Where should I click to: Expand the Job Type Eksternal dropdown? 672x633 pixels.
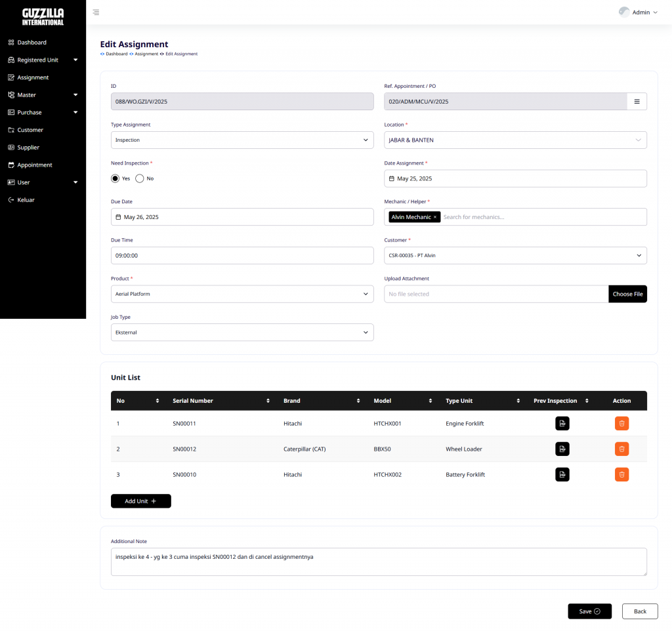coord(242,333)
